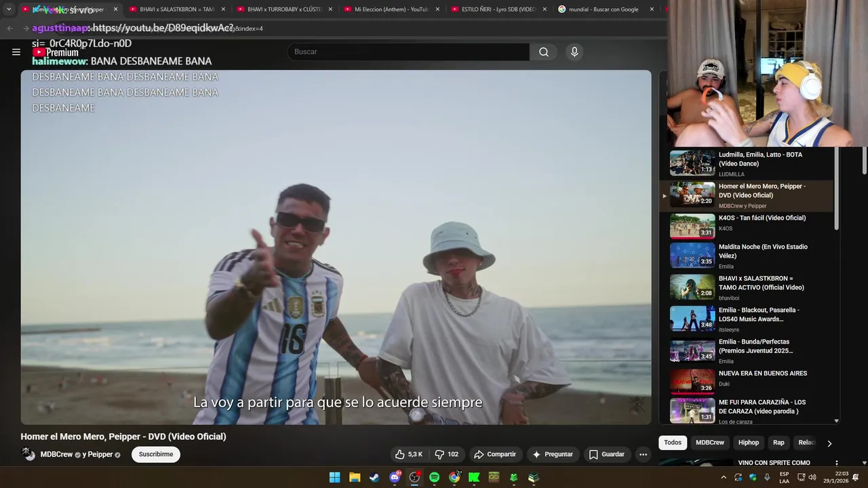Dislike the video with thumbs down
The image size is (868, 488).
(447, 454)
